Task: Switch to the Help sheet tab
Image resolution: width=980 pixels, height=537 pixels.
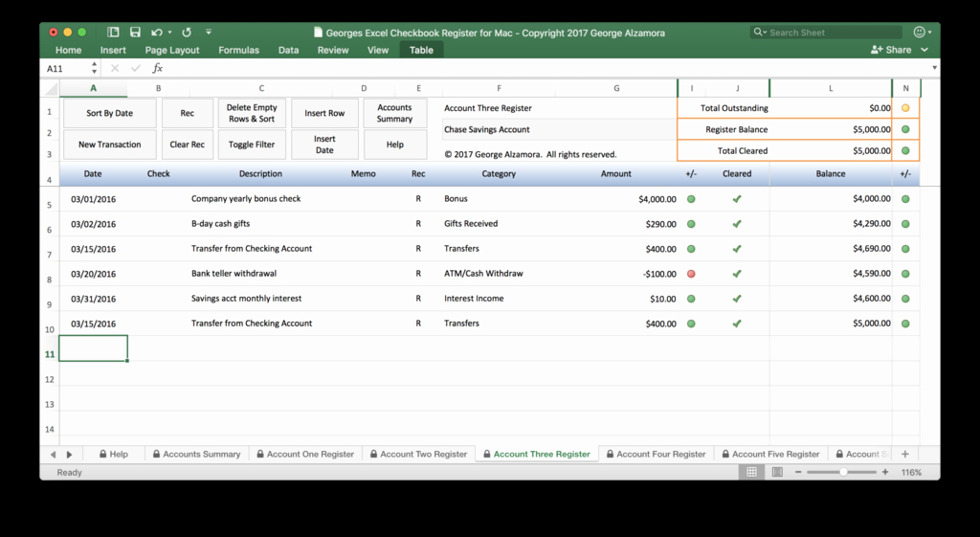Action: pyautogui.click(x=114, y=455)
